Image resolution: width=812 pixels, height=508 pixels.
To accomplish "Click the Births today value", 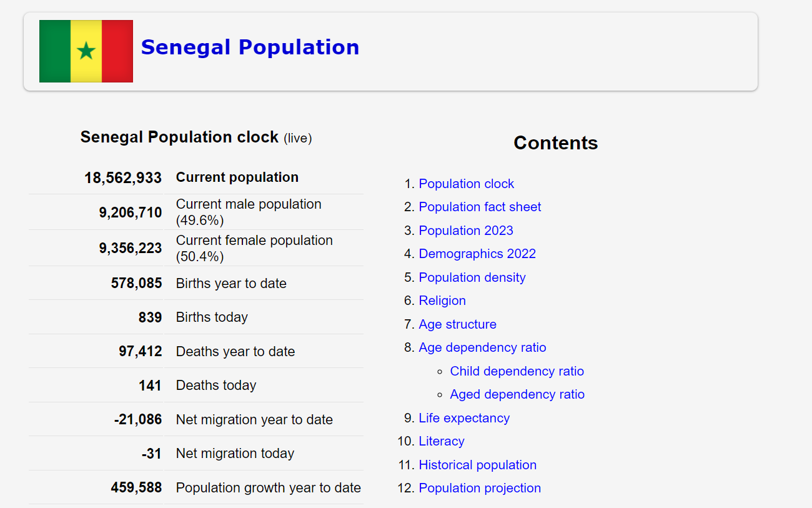I will point(150,317).
